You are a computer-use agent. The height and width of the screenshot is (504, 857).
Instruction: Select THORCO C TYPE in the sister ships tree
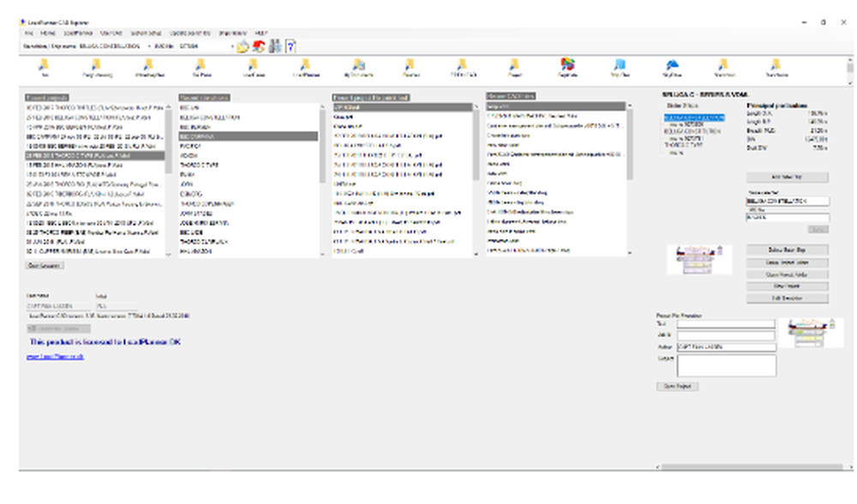[683, 145]
